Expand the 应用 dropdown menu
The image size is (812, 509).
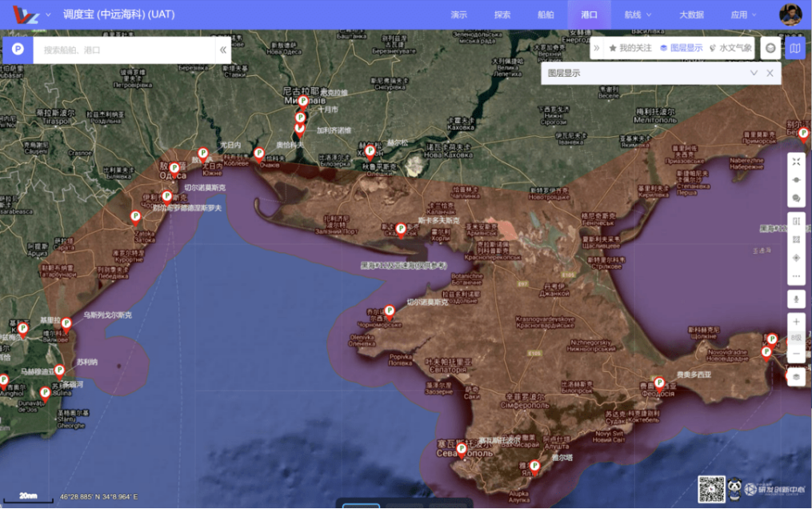click(744, 14)
